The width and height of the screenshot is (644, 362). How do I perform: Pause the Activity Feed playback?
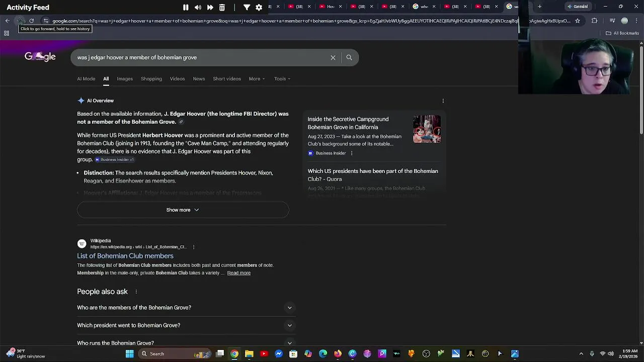click(x=186, y=7)
